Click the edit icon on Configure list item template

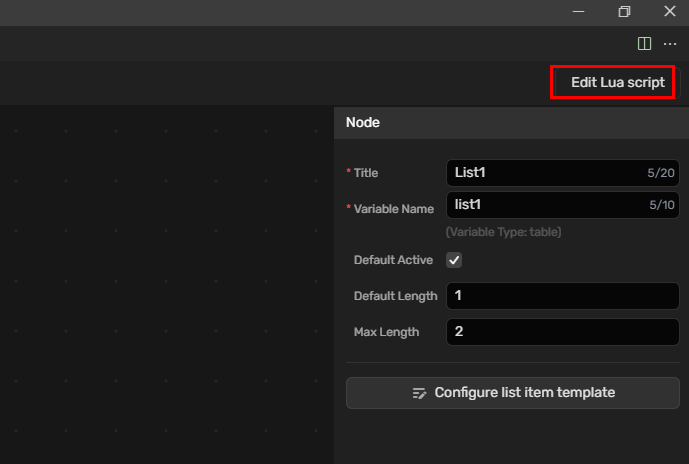[x=420, y=393]
